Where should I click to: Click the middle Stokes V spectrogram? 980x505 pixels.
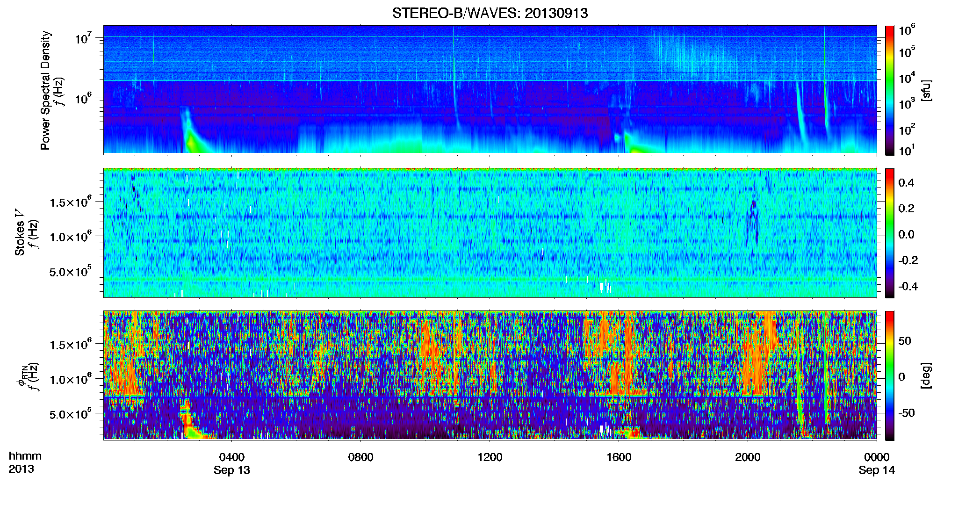[x=490, y=233]
